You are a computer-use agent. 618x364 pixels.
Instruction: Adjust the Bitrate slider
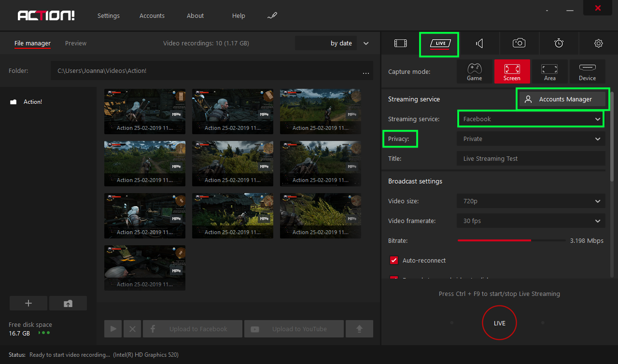click(x=512, y=240)
